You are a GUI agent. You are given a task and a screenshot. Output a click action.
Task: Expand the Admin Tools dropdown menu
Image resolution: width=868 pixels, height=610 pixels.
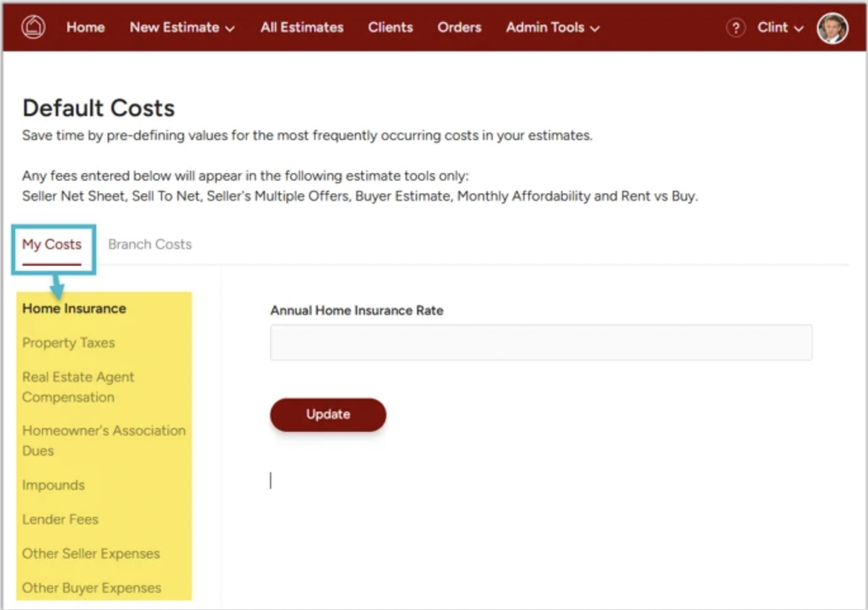coord(552,27)
